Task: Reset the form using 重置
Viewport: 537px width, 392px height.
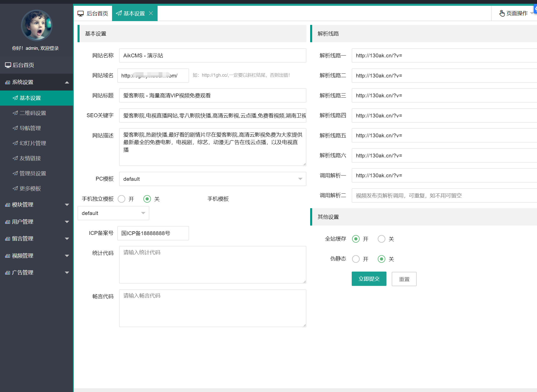Action: [404, 279]
